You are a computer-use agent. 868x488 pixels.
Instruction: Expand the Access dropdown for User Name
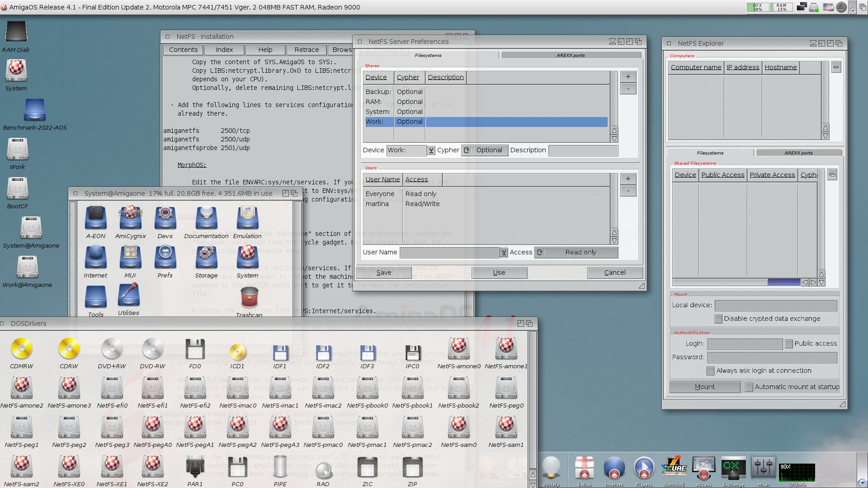[539, 251]
